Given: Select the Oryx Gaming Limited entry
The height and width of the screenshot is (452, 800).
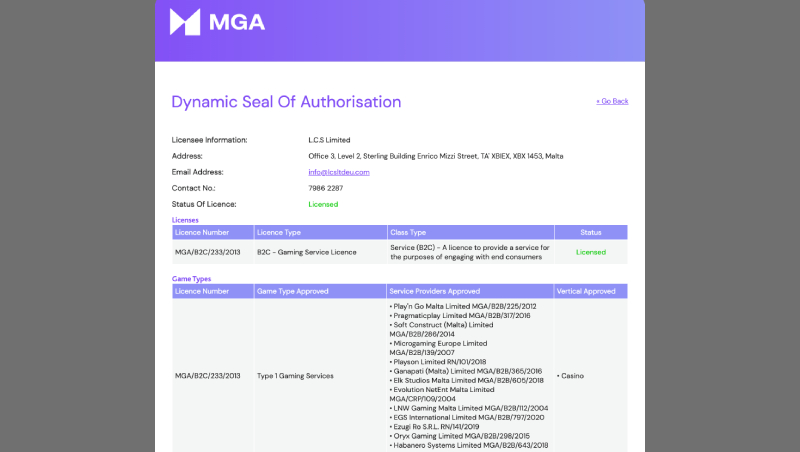Looking at the screenshot, I should [x=460, y=436].
